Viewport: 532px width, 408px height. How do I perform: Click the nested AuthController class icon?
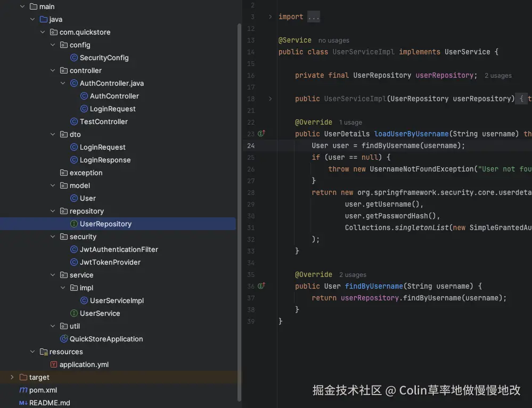tap(84, 96)
